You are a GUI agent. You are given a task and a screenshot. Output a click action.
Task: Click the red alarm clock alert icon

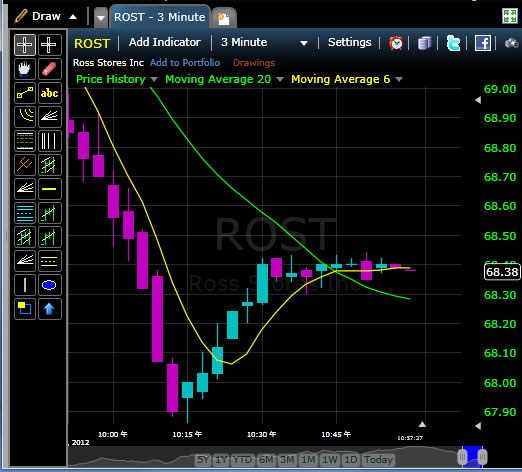[x=396, y=43]
